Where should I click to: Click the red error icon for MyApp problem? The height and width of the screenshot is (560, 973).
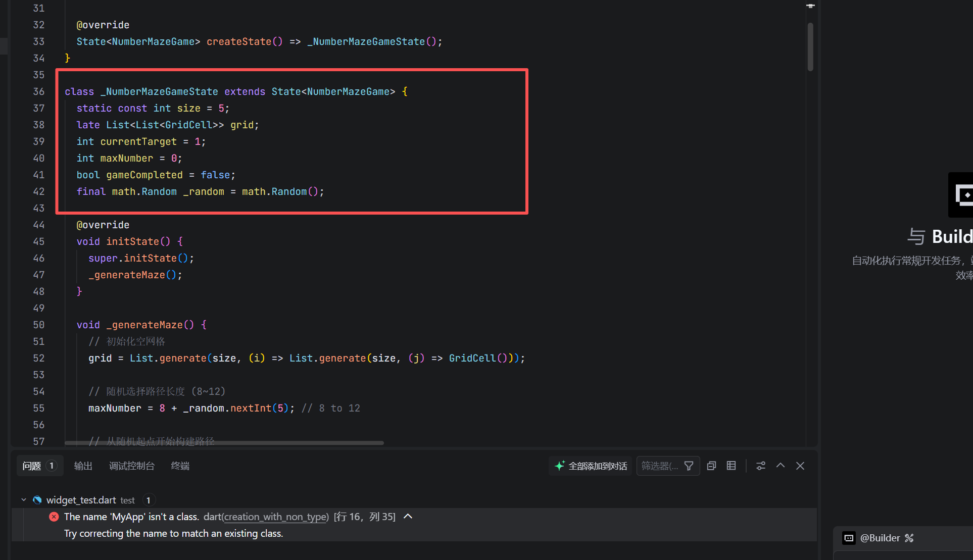54,517
